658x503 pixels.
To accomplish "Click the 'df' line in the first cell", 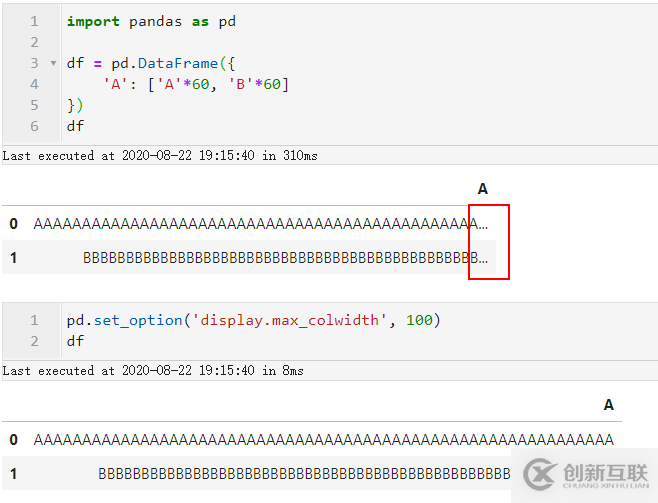I will point(75,126).
